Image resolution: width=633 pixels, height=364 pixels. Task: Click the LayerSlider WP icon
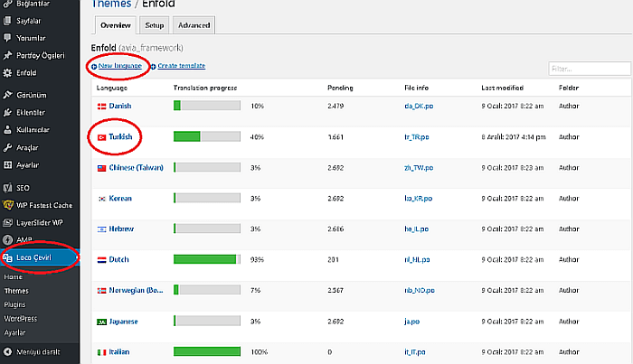tap(7, 222)
